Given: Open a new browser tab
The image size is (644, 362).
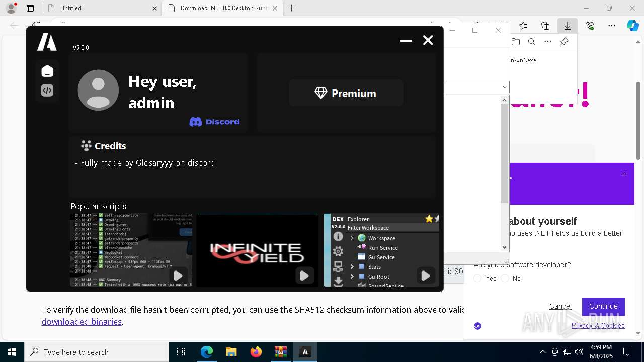Looking at the screenshot, I should pyautogui.click(x=292, y=8).
